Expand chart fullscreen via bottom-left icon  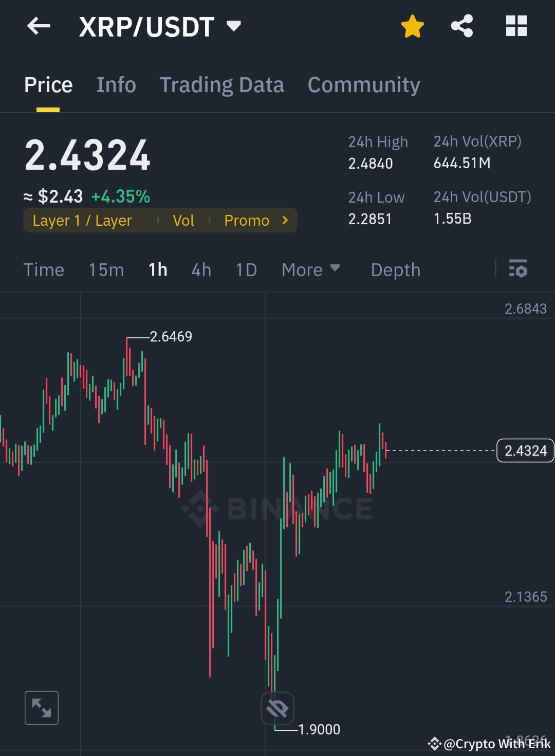click(42, 708)
